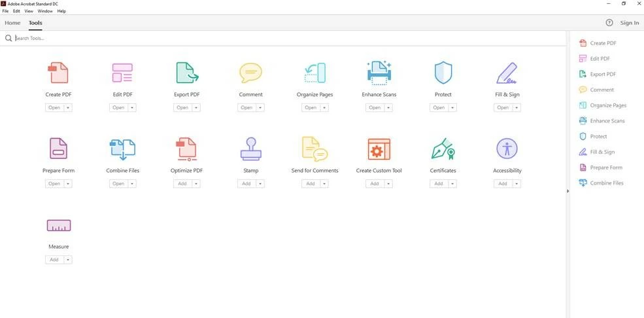Open dropdown arrow under Comment tool
The width and height of the screenshot is (644, 318).
click(x=260, y=108)
